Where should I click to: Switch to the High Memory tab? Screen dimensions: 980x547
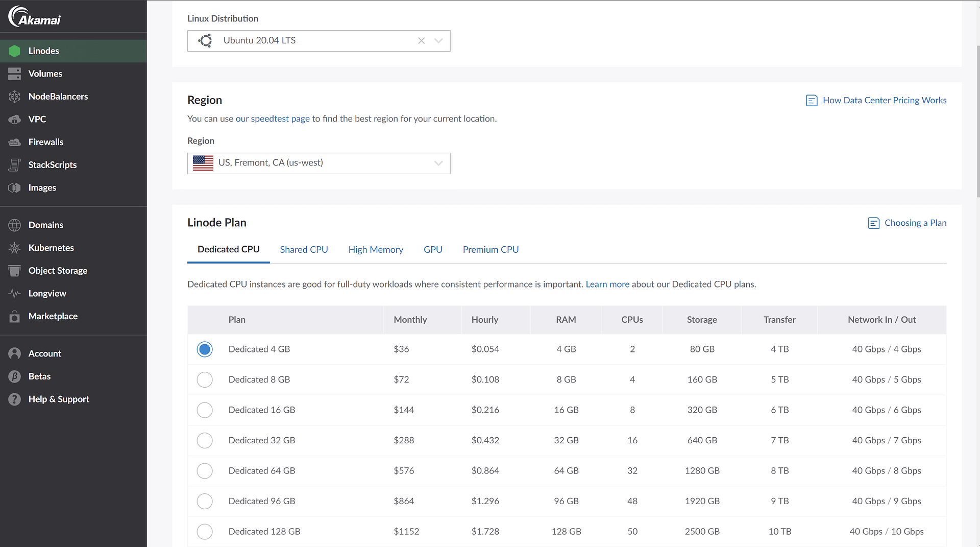tap(376, 250)
